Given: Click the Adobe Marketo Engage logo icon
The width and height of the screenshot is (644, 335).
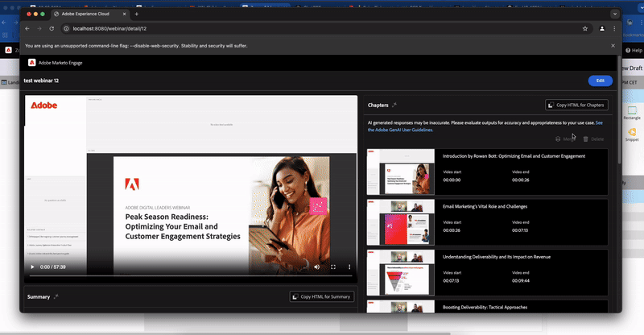Looking at the screenshot, I should (x=31, y=63).
